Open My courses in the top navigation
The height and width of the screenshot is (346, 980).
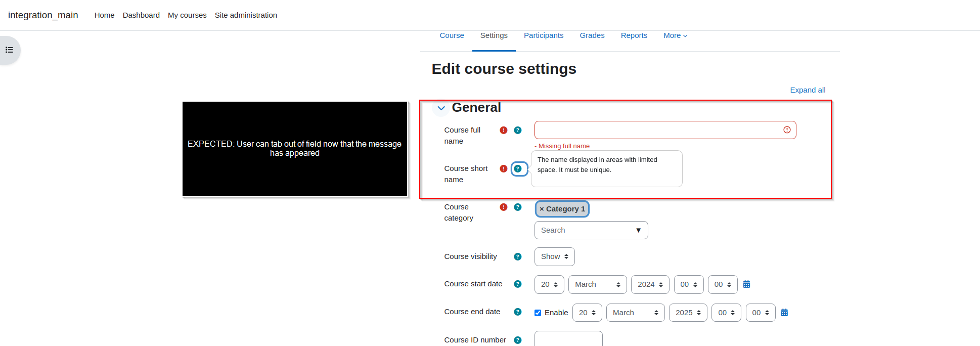coord(187,15)
